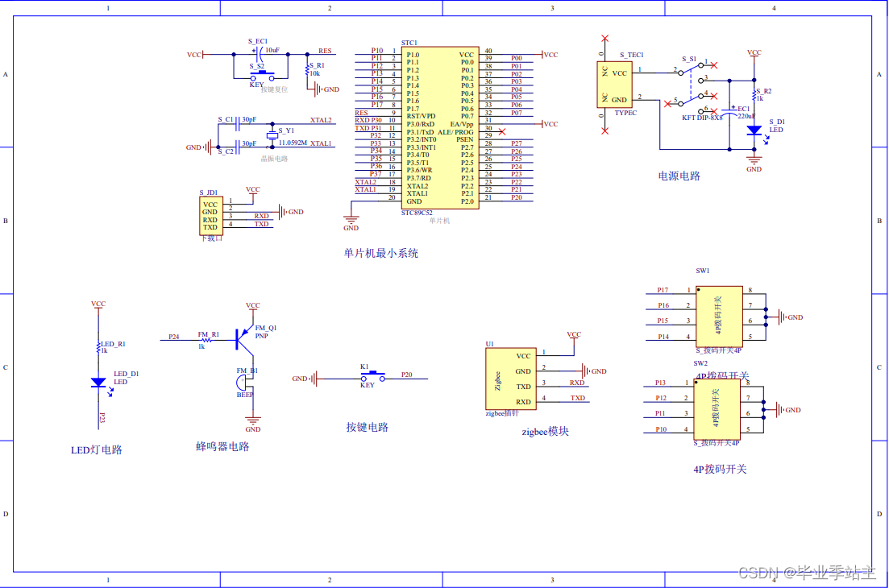889x588 pixels.
Task: Click the S_S2 reset key switch
Action: [262, 76]
